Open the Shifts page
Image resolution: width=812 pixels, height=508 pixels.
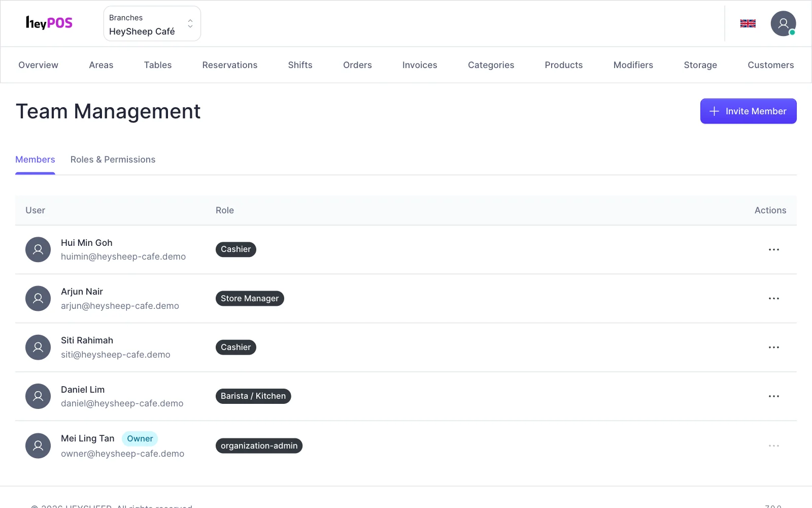[x=300, y=65]
